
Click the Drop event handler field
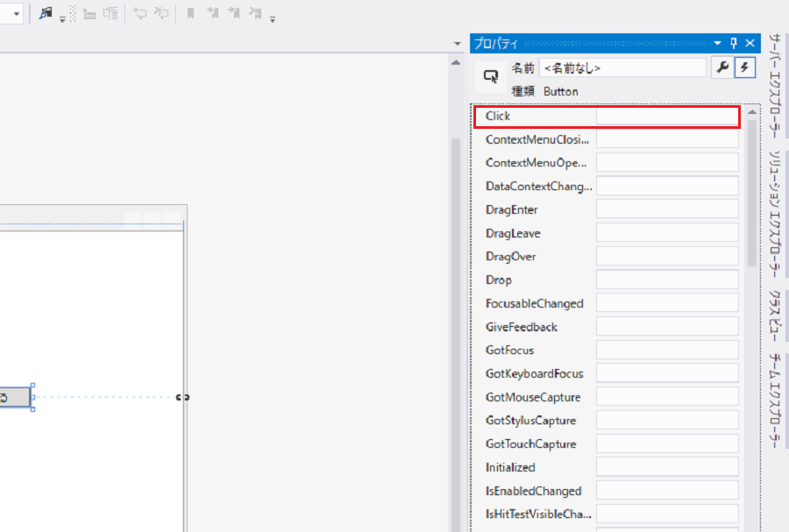coord(667,280)
